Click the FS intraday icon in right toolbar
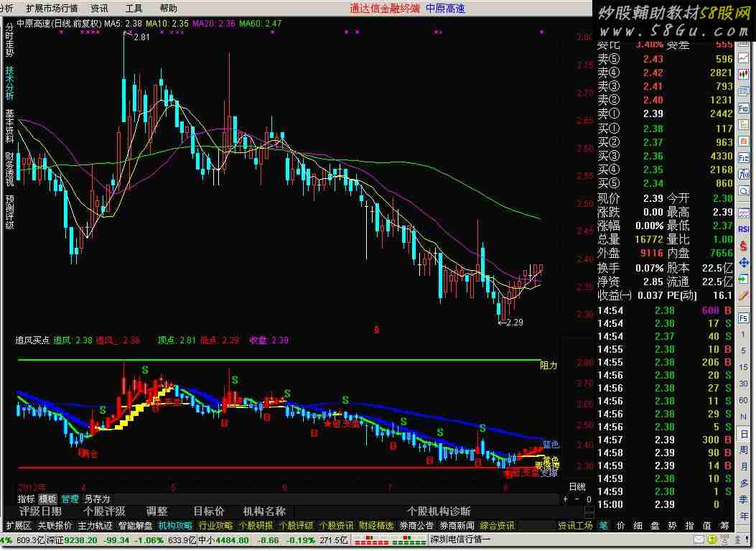Viewport: 756px width, 551px height. point(743,318)
